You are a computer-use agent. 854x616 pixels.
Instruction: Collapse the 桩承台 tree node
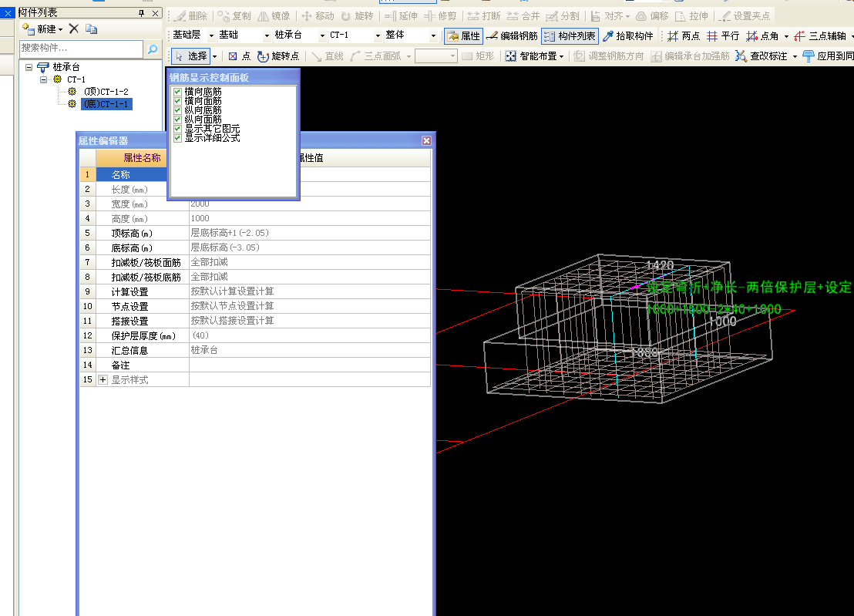(29, 68)
